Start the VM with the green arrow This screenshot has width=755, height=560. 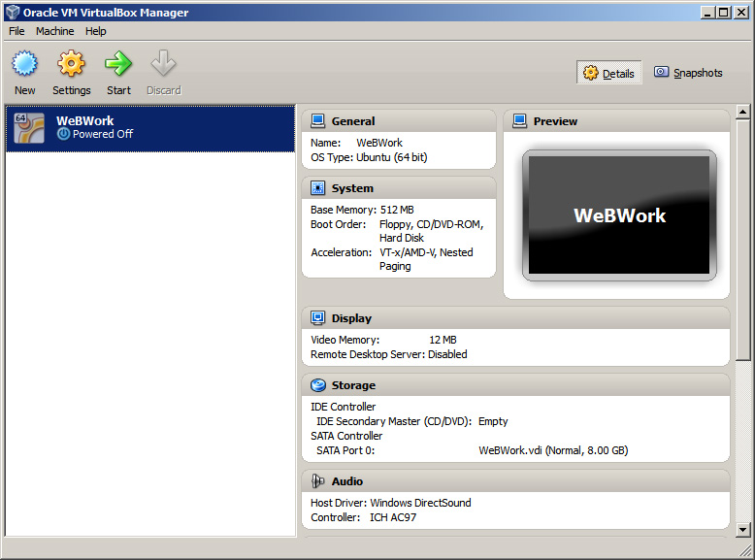click(118, 63)
